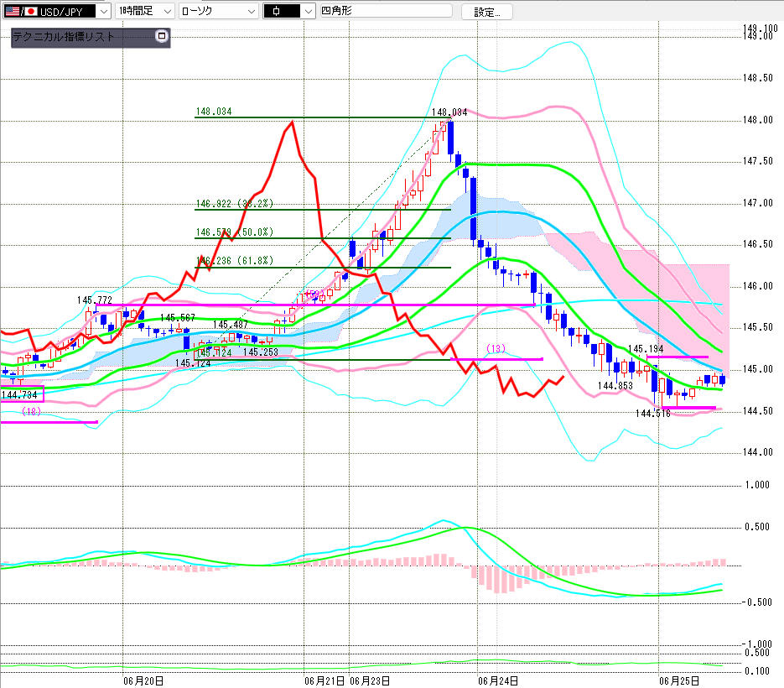Click the 144.516 low price label
This screenshot has width=784, height=688.
pyautogui.click(x=653, y=414)
